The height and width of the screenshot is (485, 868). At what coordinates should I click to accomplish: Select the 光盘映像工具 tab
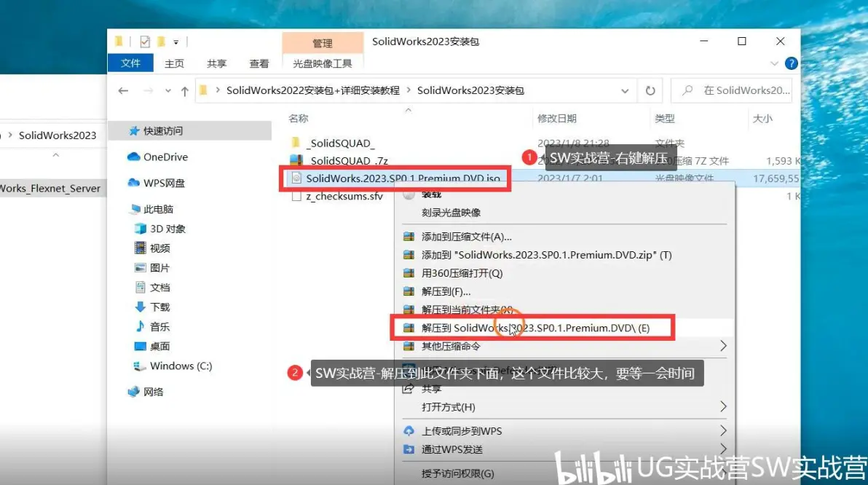(322, 63)
